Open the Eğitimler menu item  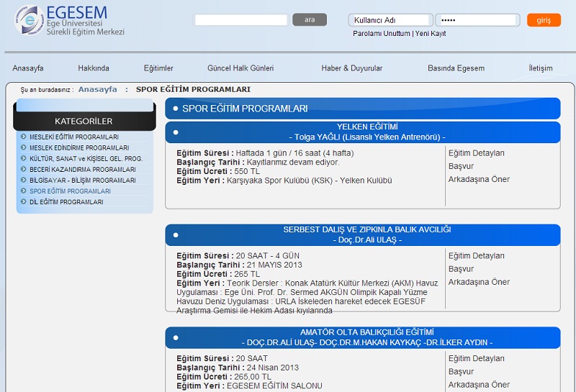coord(158,68)
